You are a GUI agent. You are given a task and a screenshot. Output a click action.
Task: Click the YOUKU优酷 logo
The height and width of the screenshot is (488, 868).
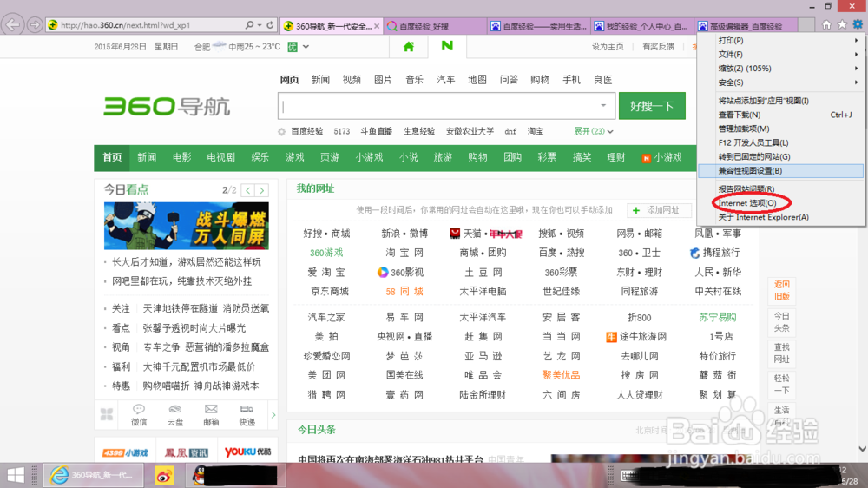pyautogui.click(x=247, y=452)
